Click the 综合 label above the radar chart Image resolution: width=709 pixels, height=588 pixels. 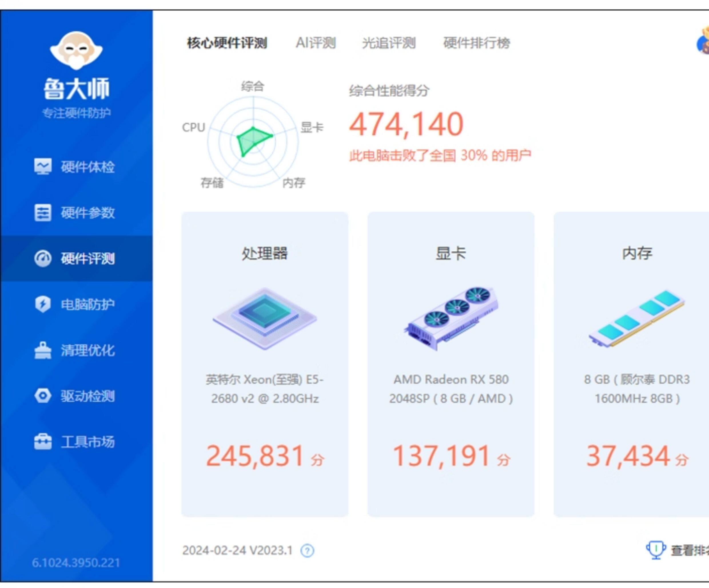252,86
